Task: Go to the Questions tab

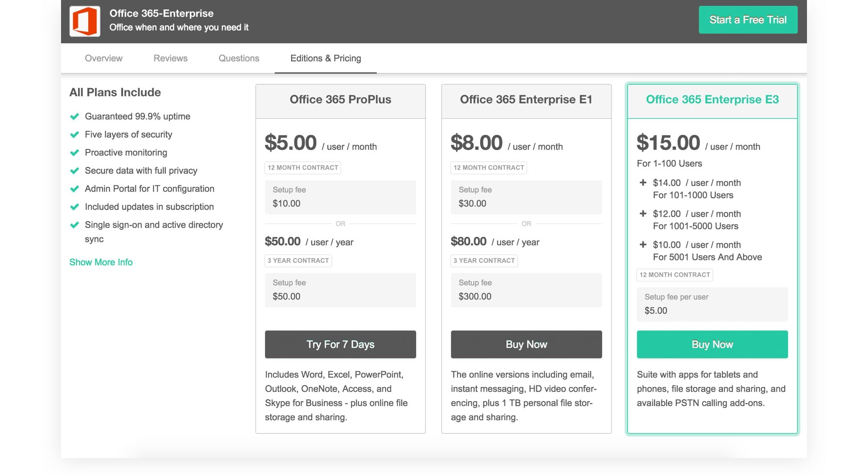Action: point(239,58)
